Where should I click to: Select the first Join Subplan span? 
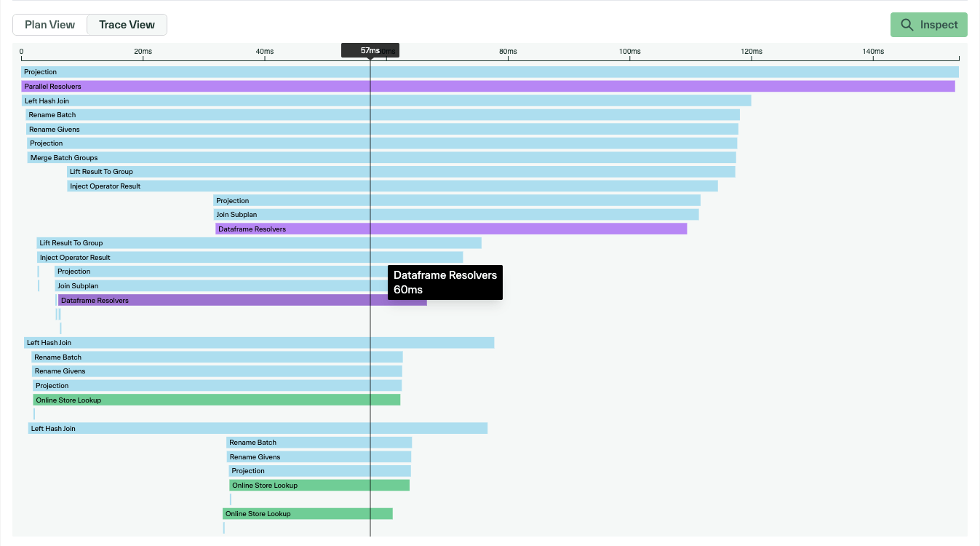point(456,215)
